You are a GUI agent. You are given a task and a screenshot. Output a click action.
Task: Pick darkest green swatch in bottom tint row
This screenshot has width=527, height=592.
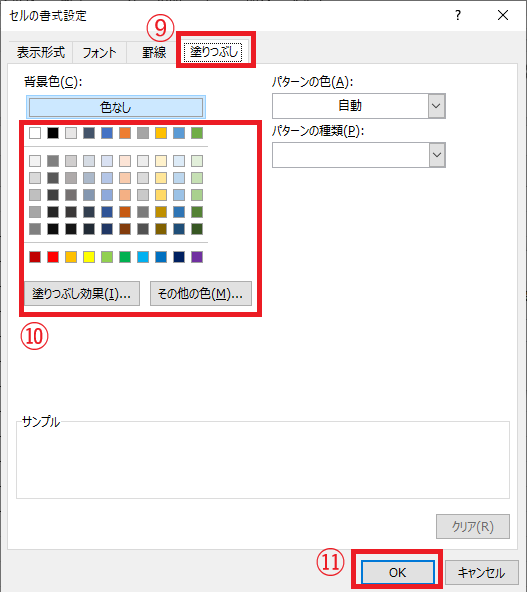[197, 229]
